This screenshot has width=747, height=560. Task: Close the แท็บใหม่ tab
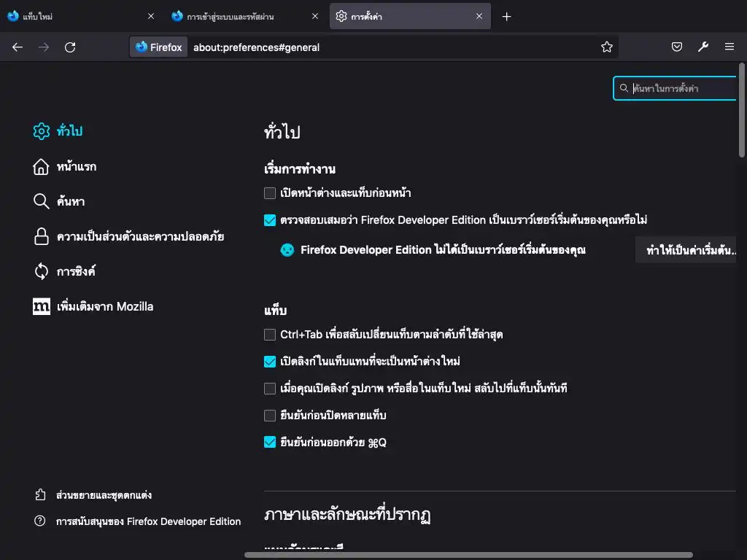pyautogui.click(x=151, y=16)
